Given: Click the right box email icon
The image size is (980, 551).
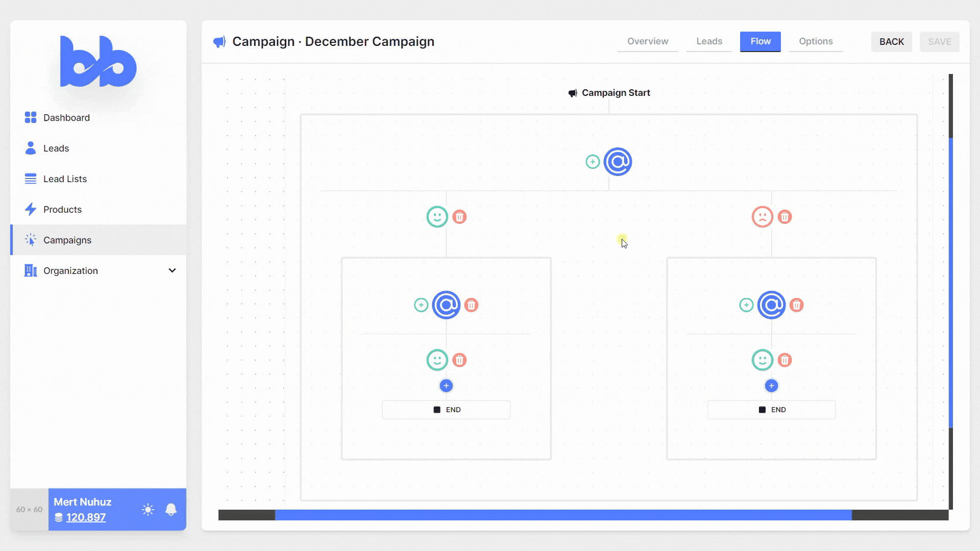Looking at the screenshot, I should [x=771, y=305].
